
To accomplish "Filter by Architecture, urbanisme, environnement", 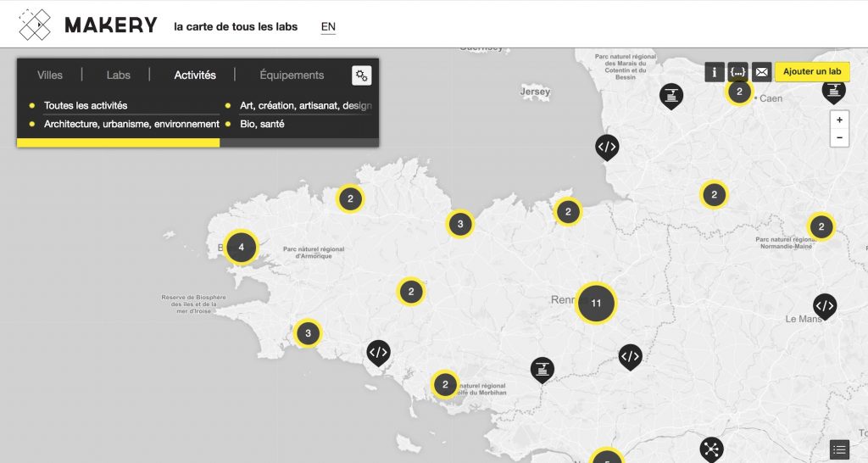I will pyautogui.click(x=131, y=124).
